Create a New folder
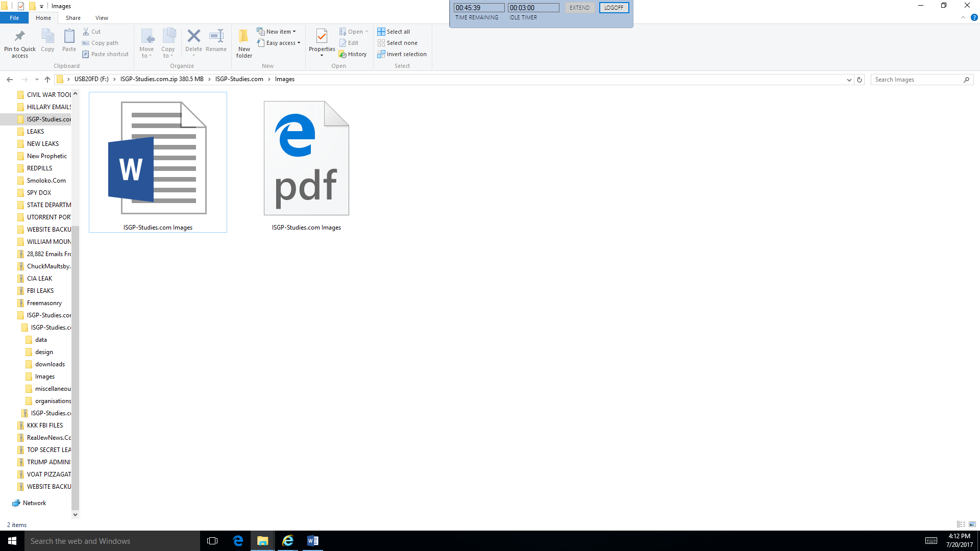 click(x=244, y=43)
